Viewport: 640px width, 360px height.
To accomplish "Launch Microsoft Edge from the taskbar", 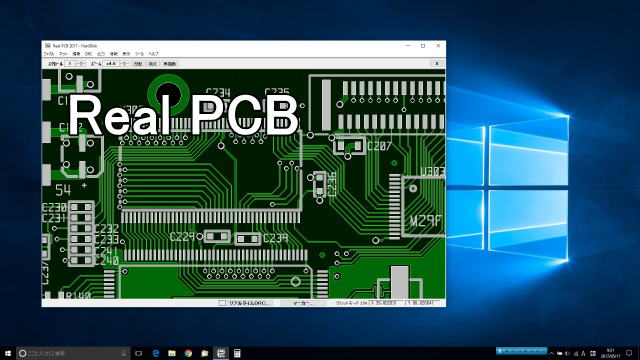I will pos(156,353).
